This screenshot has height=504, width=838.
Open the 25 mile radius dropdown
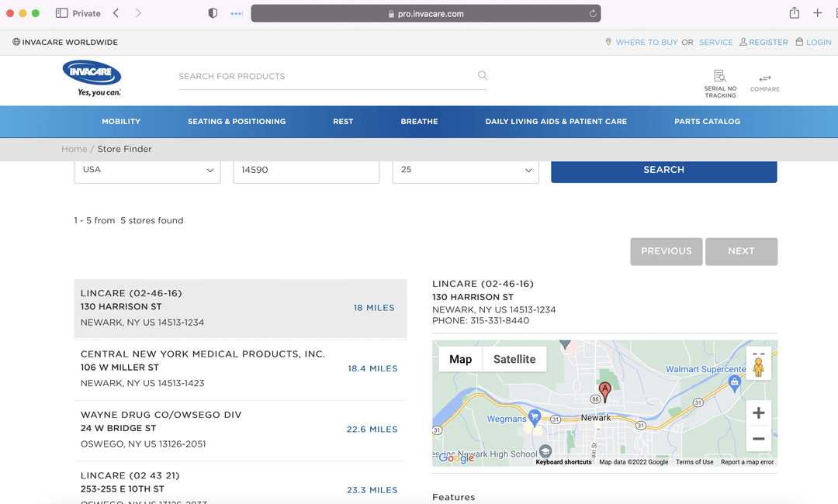(x=466, y=171)
